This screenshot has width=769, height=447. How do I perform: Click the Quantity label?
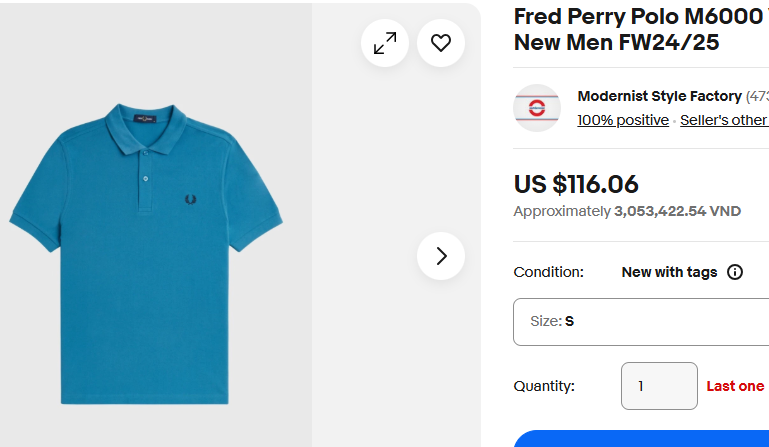click(544, 386)
